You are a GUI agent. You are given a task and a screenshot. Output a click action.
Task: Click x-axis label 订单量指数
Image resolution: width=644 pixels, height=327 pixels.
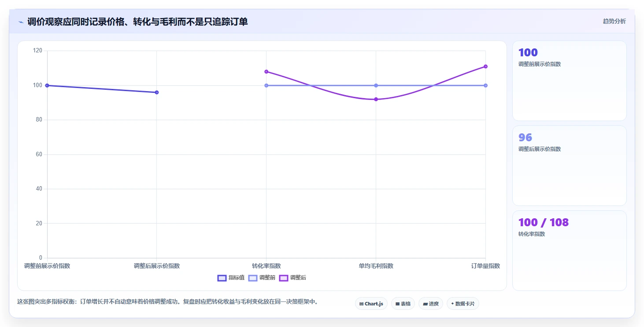(x=485, y=266)
